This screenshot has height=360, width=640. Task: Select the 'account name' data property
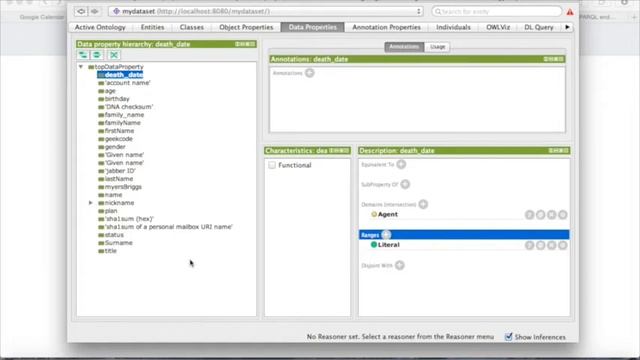pyautogui.click(x=124, y=83)
